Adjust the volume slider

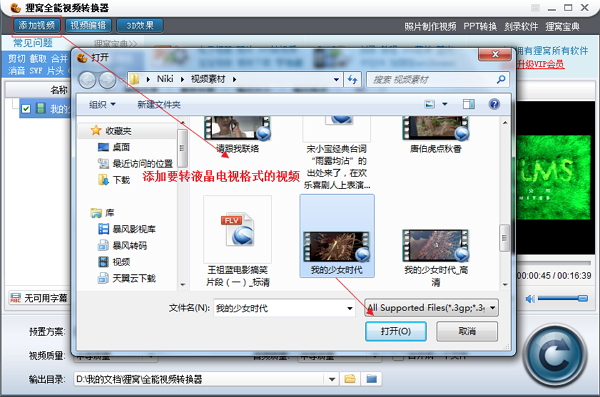point(562,298)
